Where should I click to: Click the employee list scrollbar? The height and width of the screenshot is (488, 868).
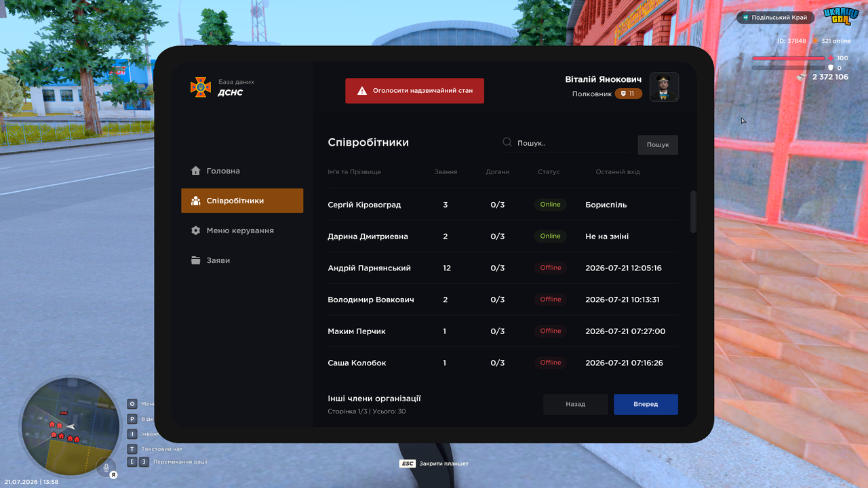693,212
